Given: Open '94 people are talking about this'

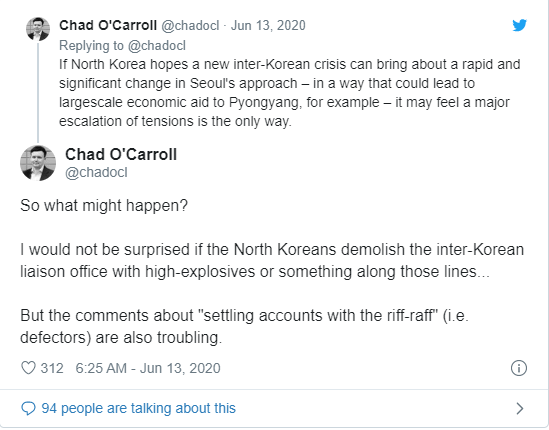Looking at the screenshot, I should click(139, 408).
